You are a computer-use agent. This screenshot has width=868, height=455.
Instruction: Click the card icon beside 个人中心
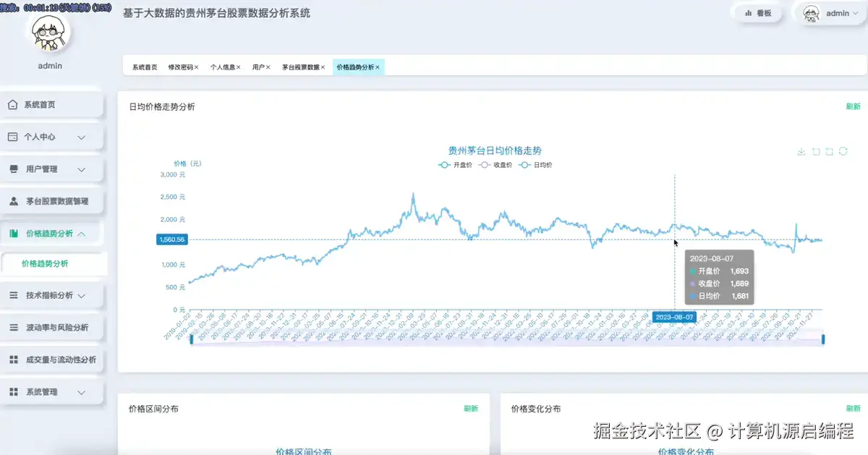(13, 137)
